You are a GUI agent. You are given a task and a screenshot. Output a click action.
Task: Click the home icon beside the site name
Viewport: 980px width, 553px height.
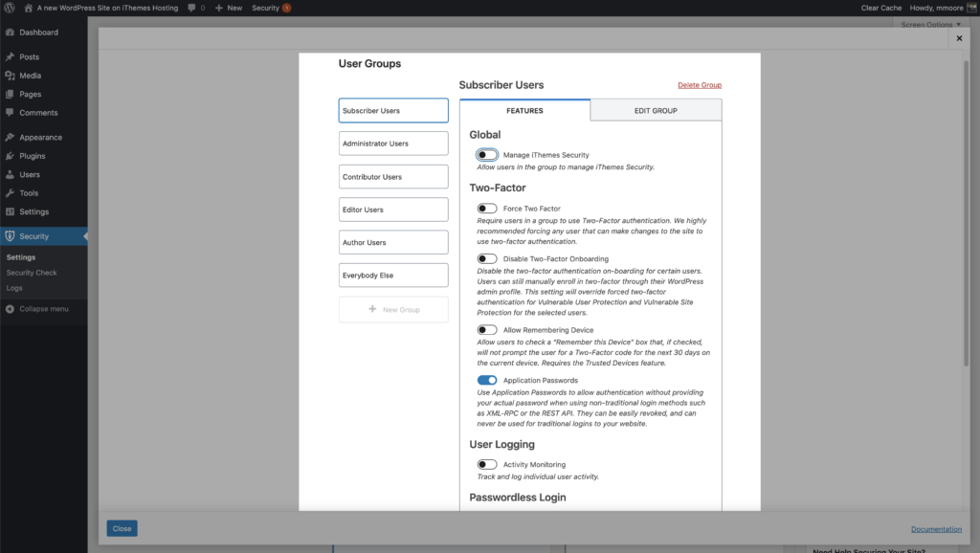pyautogui.click(x=28, y=8)
